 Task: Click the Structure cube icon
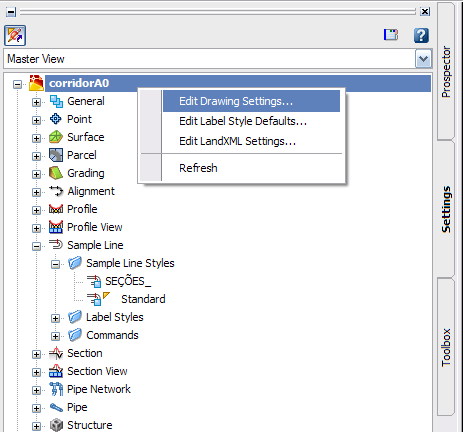point(56,425)
